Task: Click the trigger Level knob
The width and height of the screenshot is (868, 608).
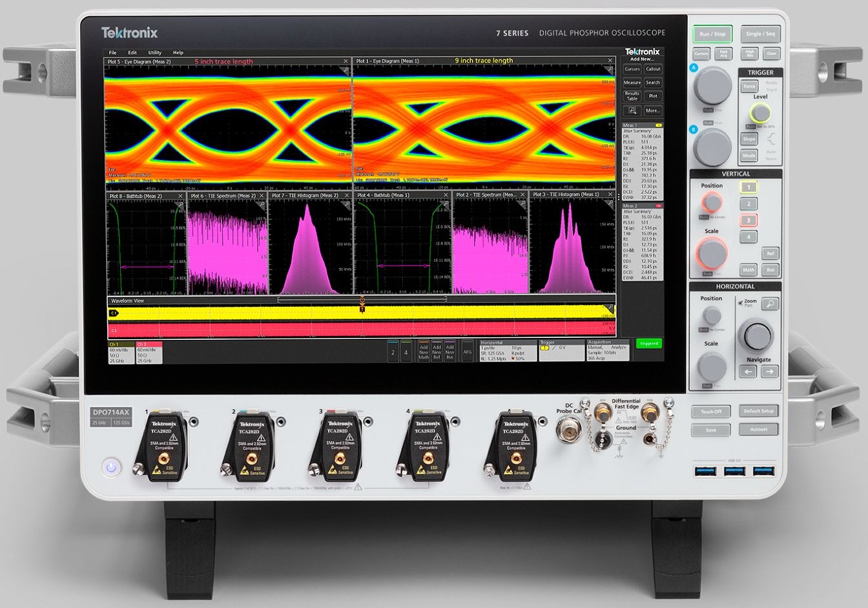Action: 761,113
